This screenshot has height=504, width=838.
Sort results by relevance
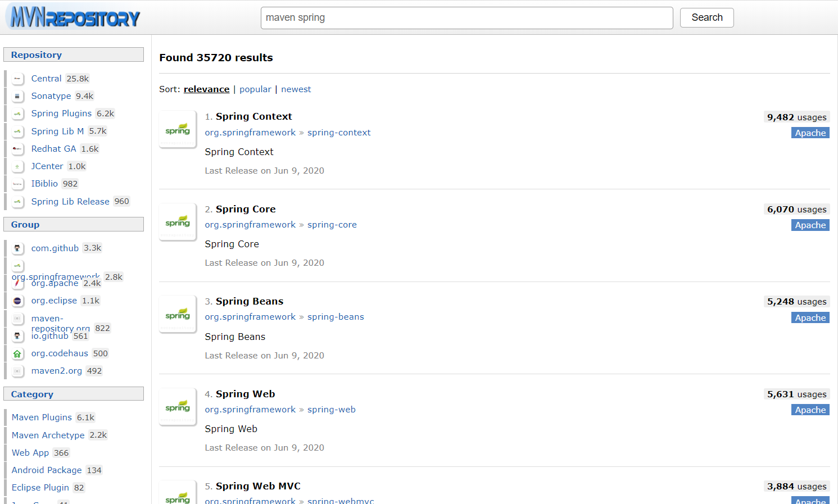(x=207, y=89)
